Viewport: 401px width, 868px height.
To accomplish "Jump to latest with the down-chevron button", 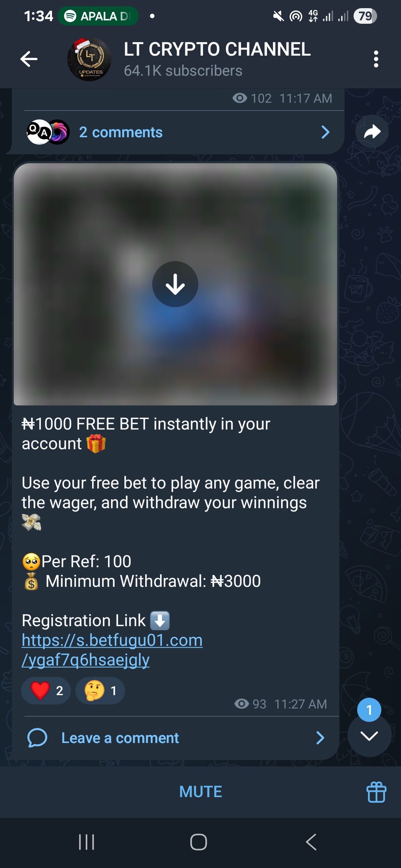I will (x=369, y=736).
